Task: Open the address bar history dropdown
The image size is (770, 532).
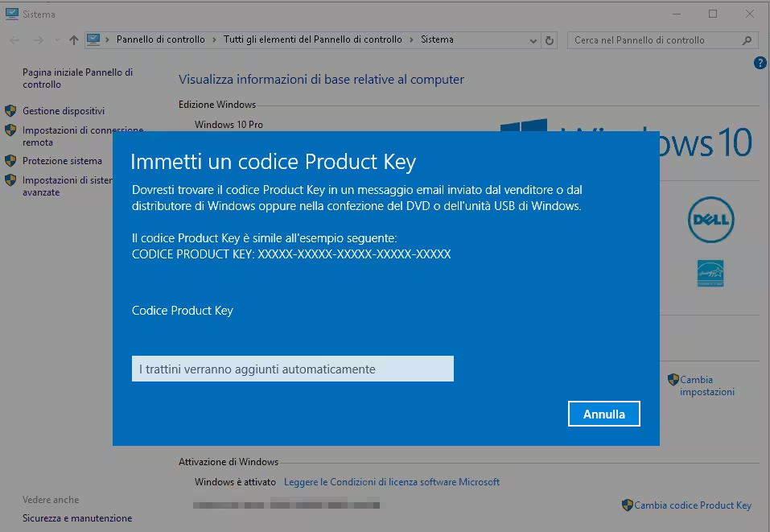Action: click(x=533, y=39)
